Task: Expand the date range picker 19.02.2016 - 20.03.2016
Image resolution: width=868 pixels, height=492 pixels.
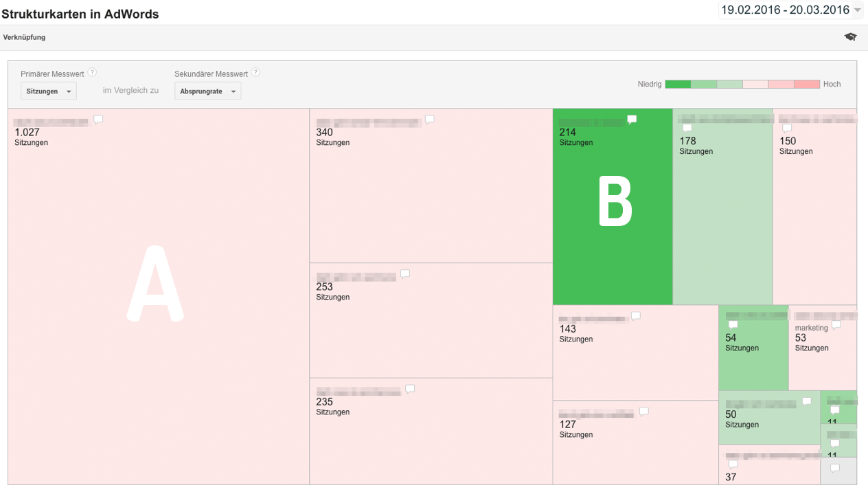Action: [x=790, y=10]
